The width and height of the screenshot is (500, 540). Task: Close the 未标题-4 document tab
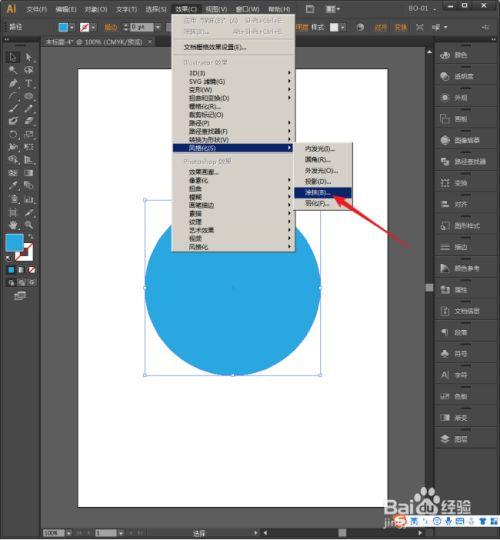[x=150, y=42]
